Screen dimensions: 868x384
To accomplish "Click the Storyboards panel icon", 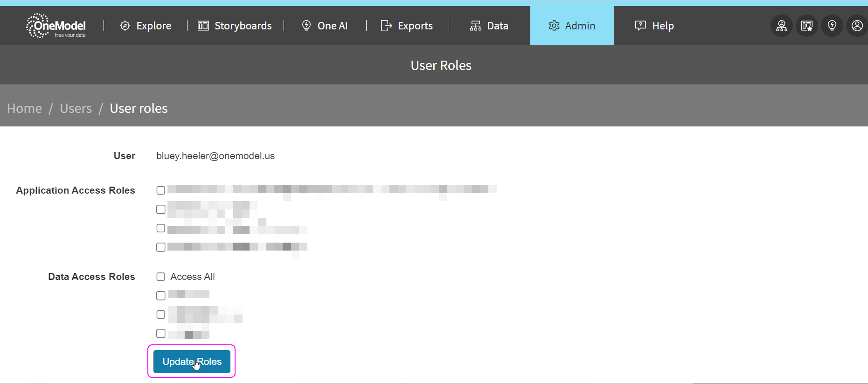I will [203, 26].
